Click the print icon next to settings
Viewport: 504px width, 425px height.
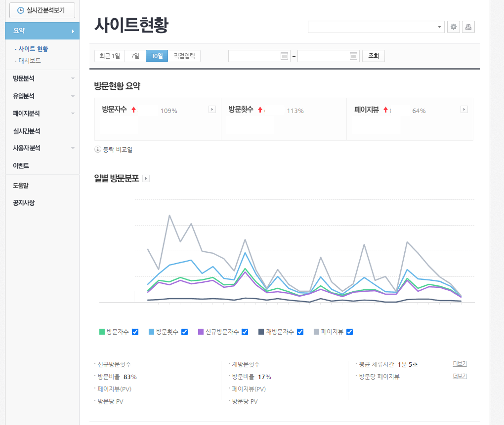coord(468,27)
